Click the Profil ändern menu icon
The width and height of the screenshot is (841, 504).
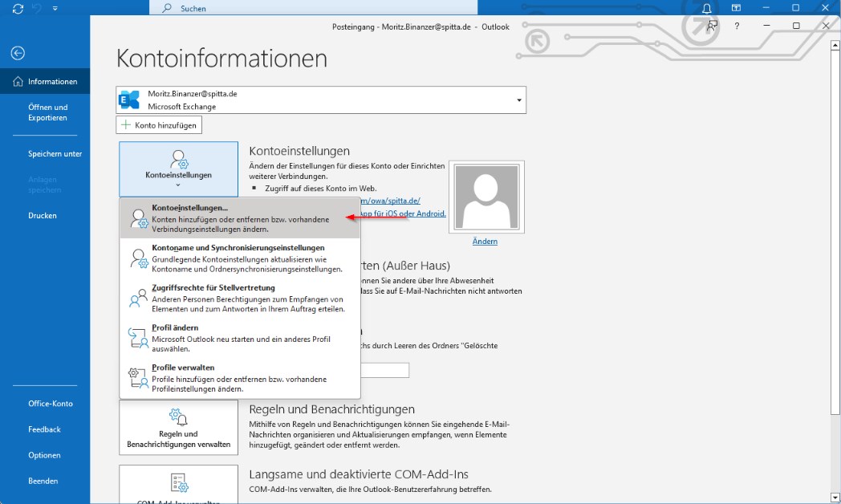tap(138, 338)
